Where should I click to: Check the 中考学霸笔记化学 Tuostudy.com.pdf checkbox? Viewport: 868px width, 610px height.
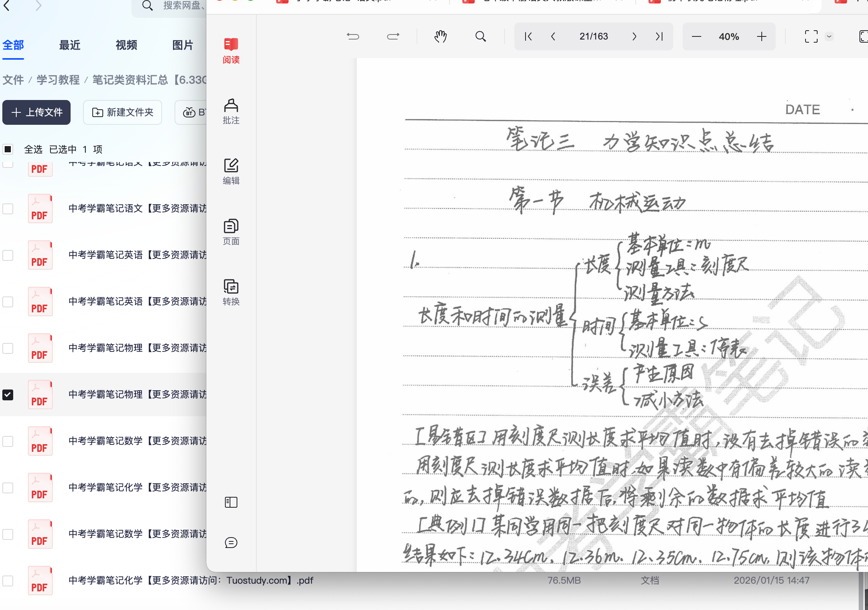click(x=8, y=581)
